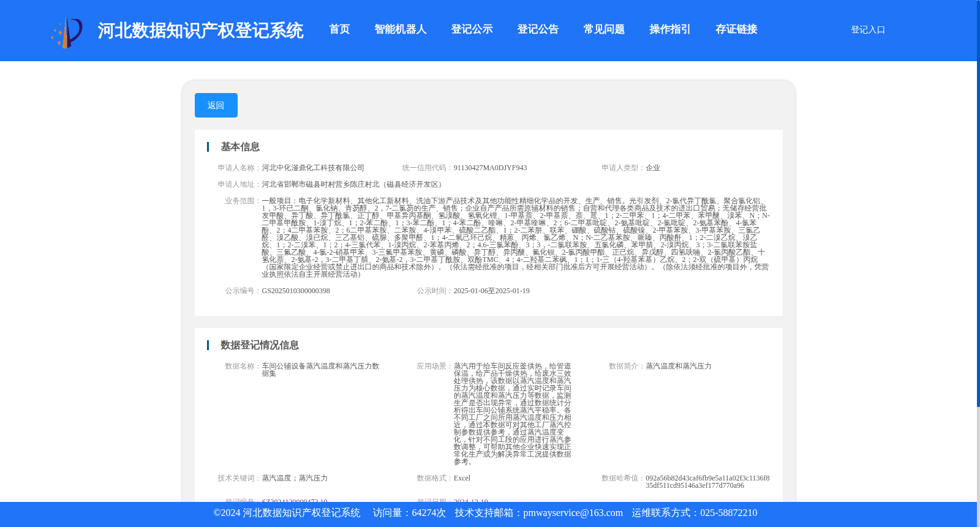Click the 业务范围 description paragraph
The width and height of the screenshot is (980, 527).
(x=516, y=237)
